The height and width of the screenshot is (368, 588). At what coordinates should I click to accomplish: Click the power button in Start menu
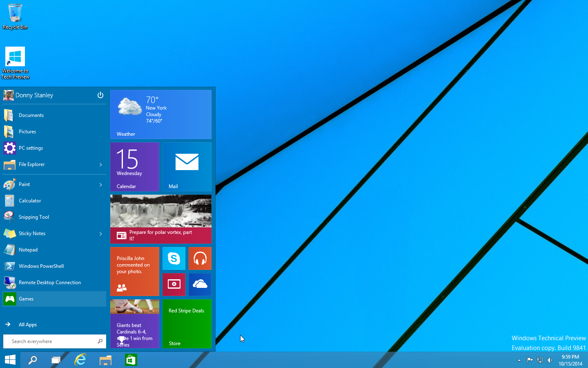point(100,95)
